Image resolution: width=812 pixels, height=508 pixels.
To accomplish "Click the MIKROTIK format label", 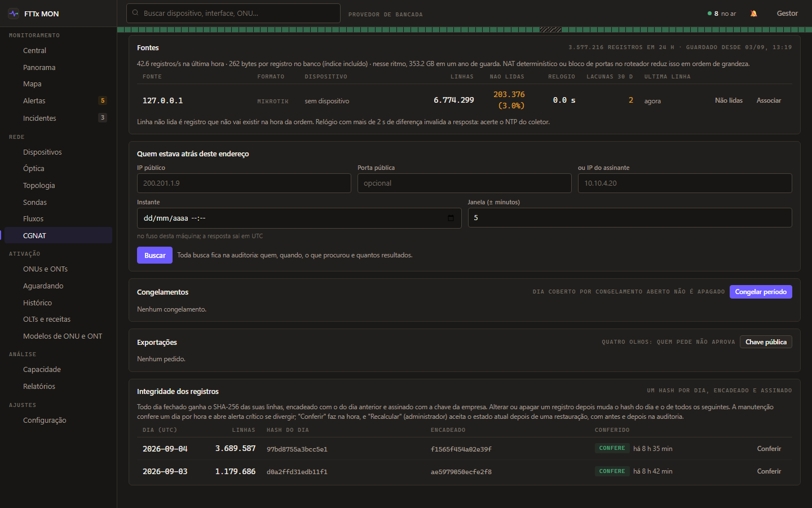I will tap(273, 102).
